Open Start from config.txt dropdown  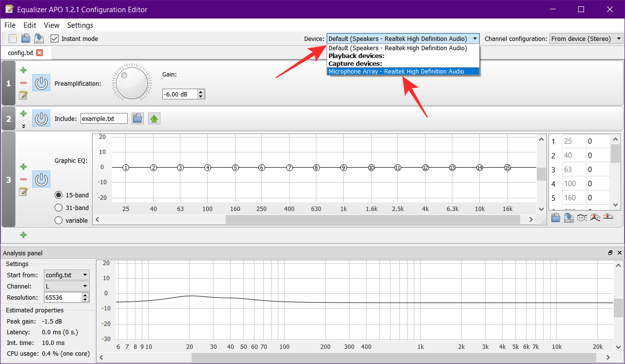(x=67, y=275)
